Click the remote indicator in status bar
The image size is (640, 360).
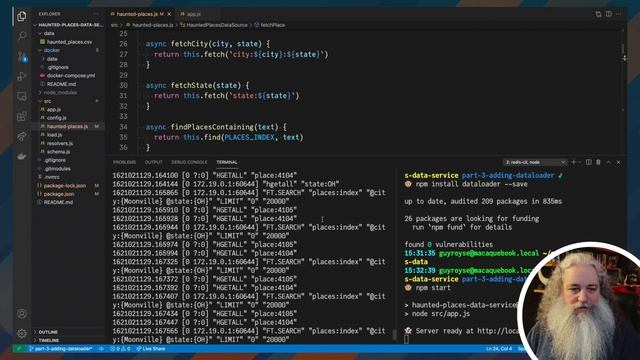18,349
